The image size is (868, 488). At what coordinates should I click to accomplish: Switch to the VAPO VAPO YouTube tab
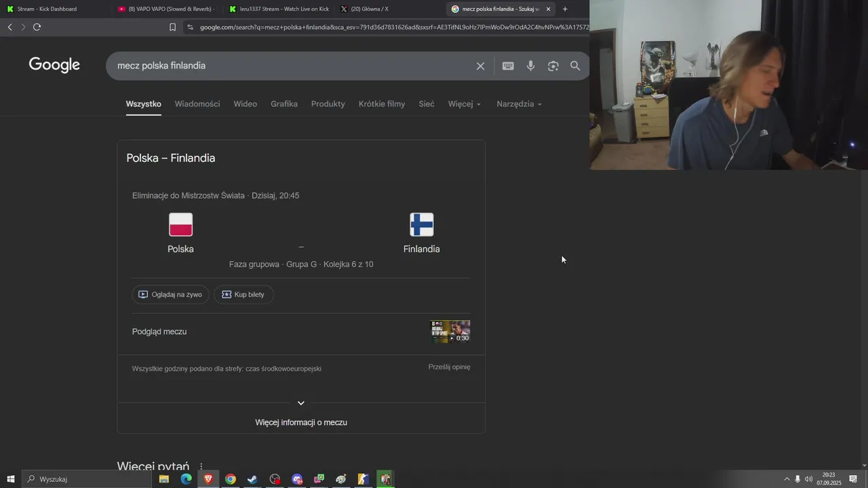[166, 9]
